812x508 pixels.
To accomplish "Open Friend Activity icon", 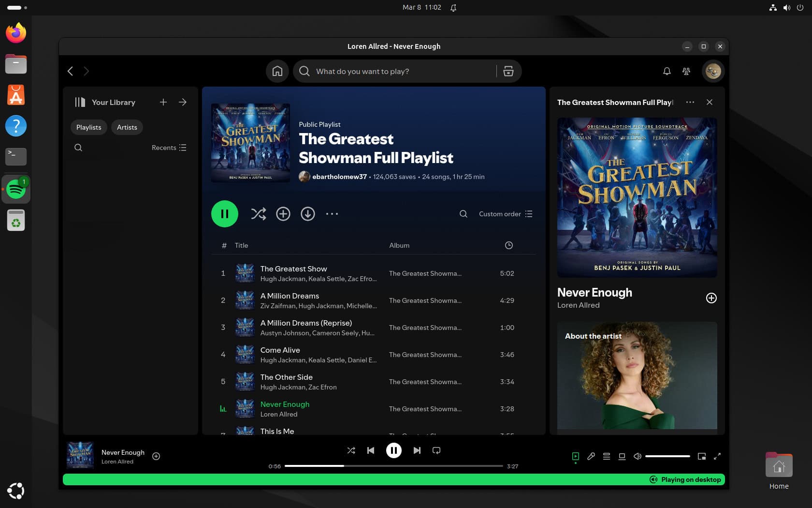I will (x=686, y=71).
